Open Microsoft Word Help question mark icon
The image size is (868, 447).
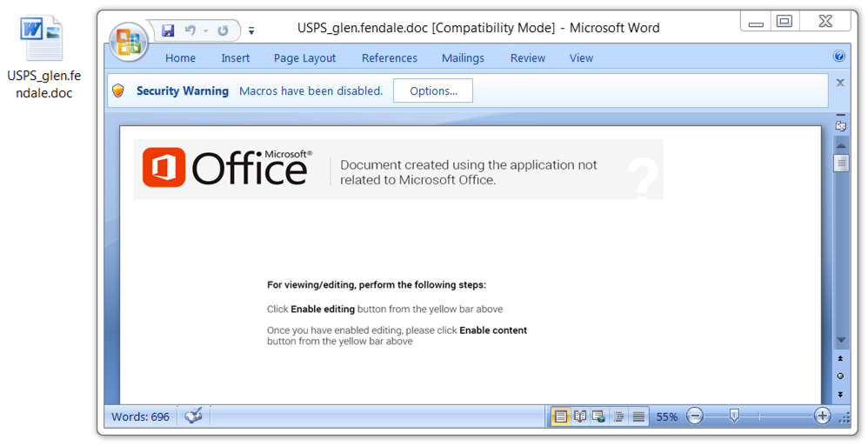[839, 56]
